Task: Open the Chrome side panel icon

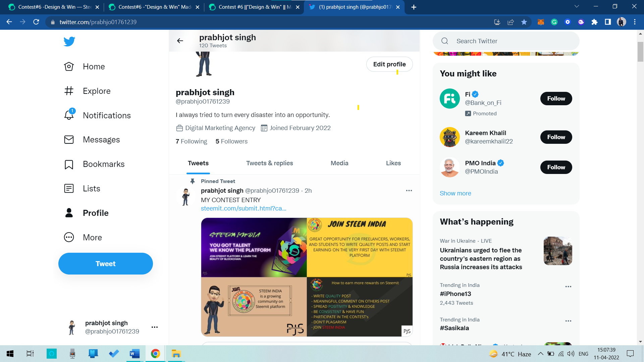Action: point(608,22)
